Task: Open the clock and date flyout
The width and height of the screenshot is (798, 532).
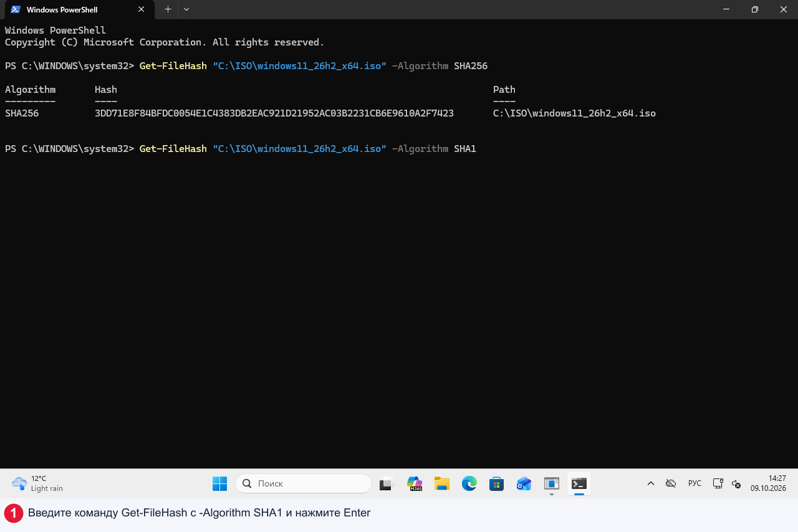Action: [x=768, y=483]
